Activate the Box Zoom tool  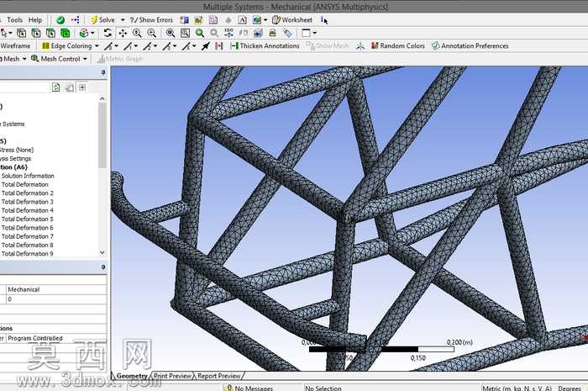151,33
